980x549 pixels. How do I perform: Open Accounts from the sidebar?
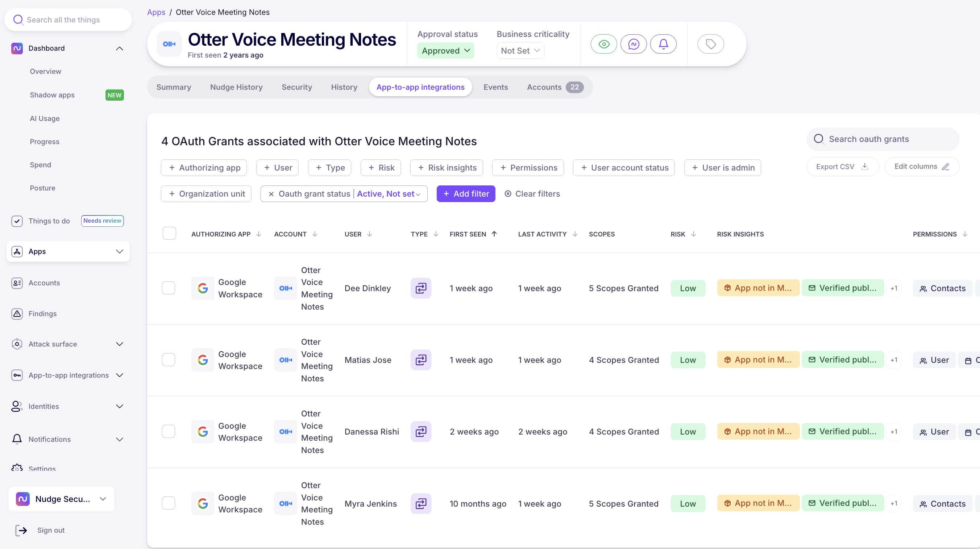tap(44, 283)
